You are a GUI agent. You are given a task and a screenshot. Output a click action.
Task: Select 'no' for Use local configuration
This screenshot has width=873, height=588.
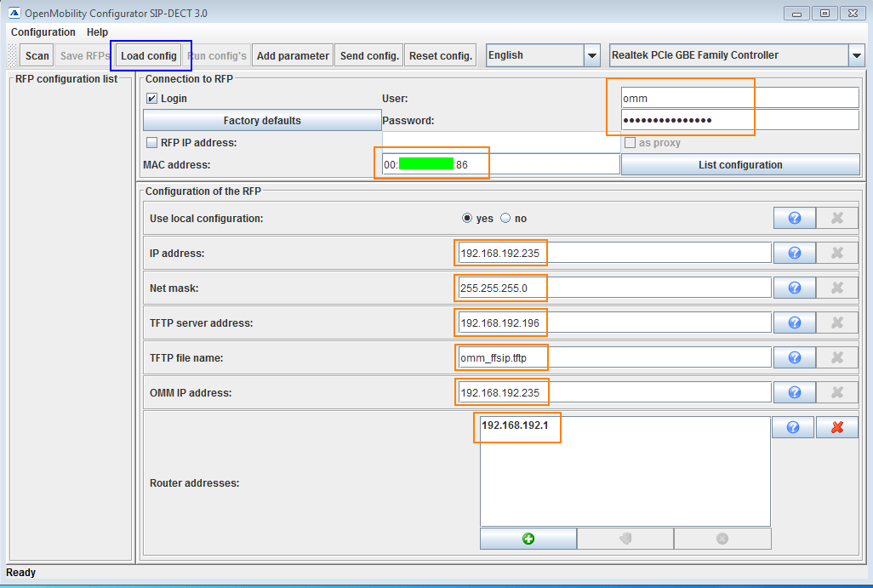pyautogui.click(x=505, y=219)
